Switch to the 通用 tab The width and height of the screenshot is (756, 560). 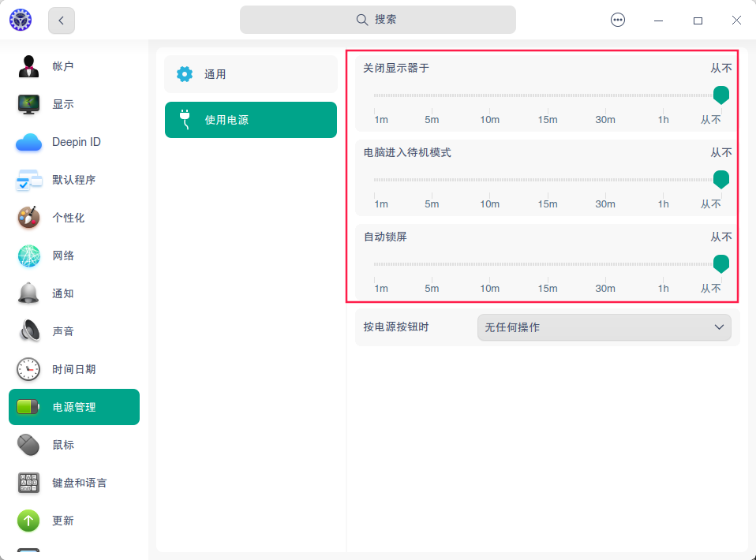click(250, 73)
